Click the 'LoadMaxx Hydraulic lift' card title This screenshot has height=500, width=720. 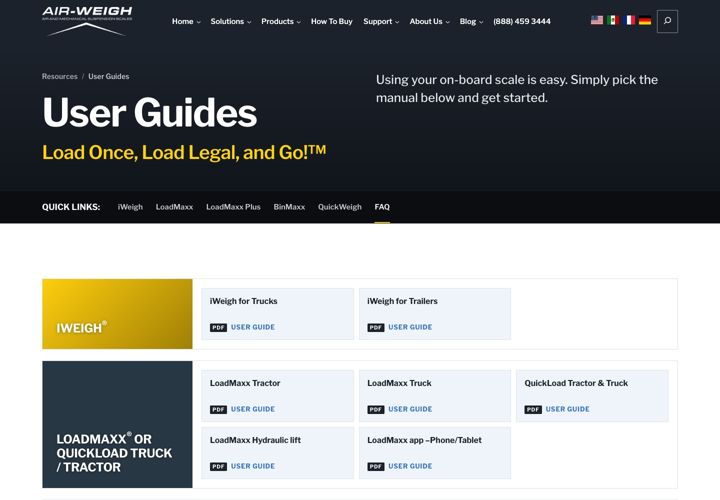(255, 440)
